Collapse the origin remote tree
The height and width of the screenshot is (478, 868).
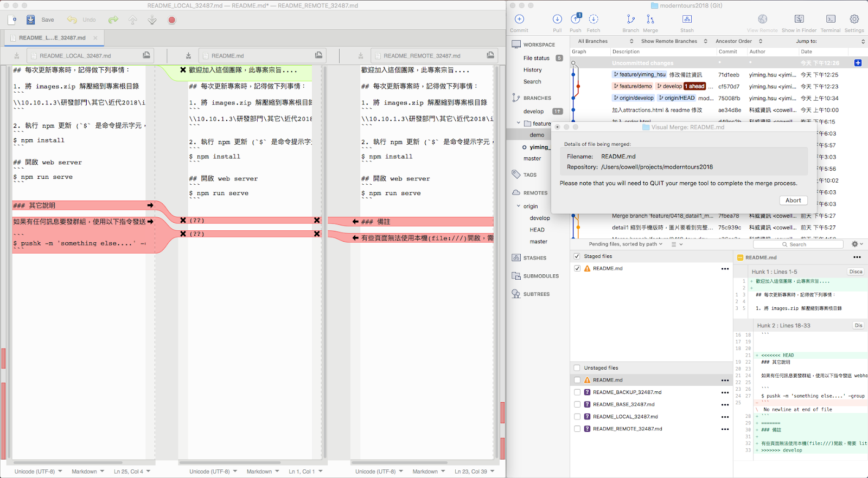(519, 206)
